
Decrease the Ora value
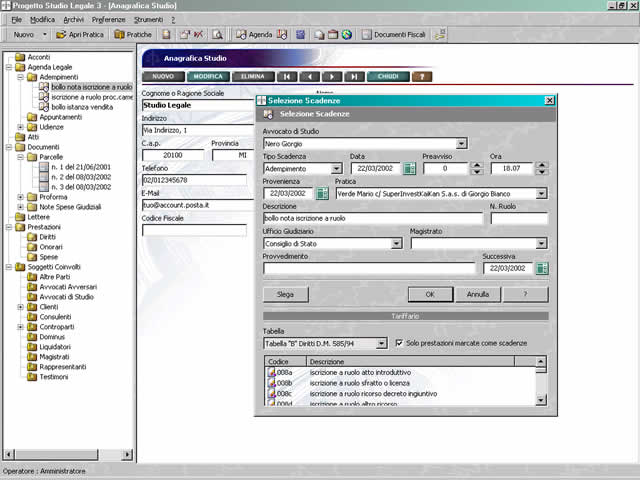542,171
